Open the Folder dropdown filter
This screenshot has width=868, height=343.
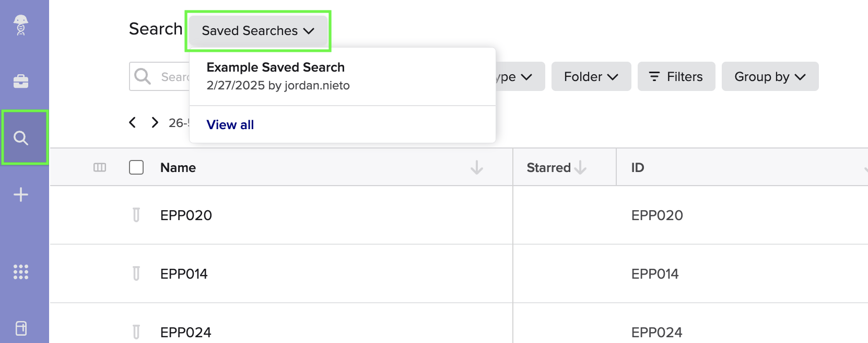click(x=591, y=76)
